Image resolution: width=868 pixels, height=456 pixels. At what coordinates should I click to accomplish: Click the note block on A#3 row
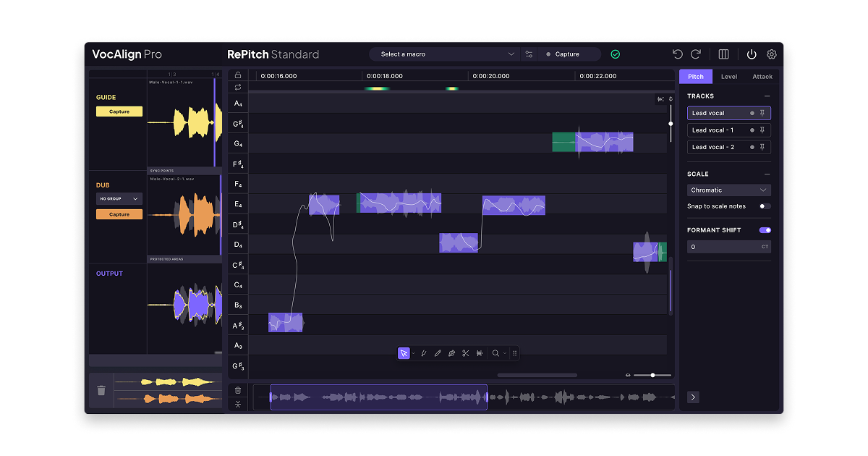click(285, 323)
